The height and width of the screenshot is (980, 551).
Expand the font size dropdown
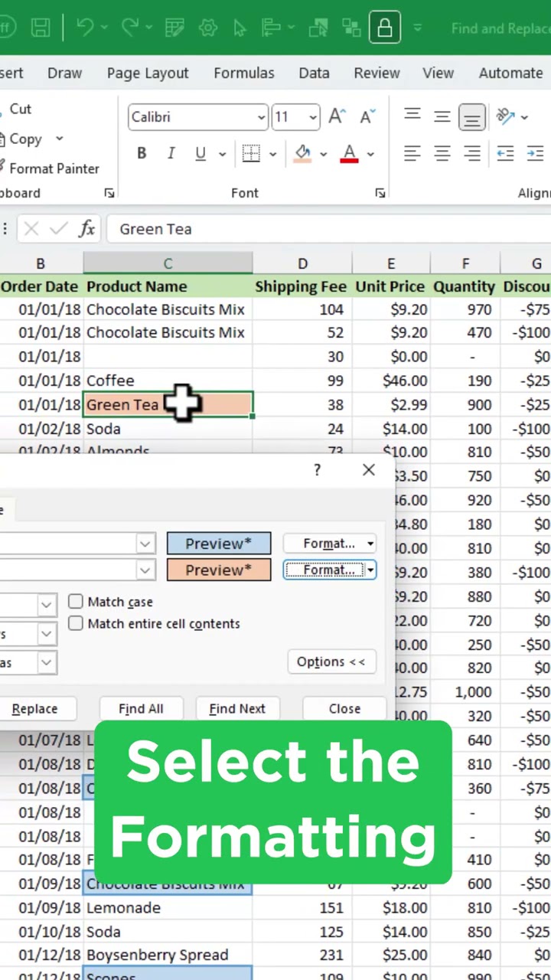point(313,117)
